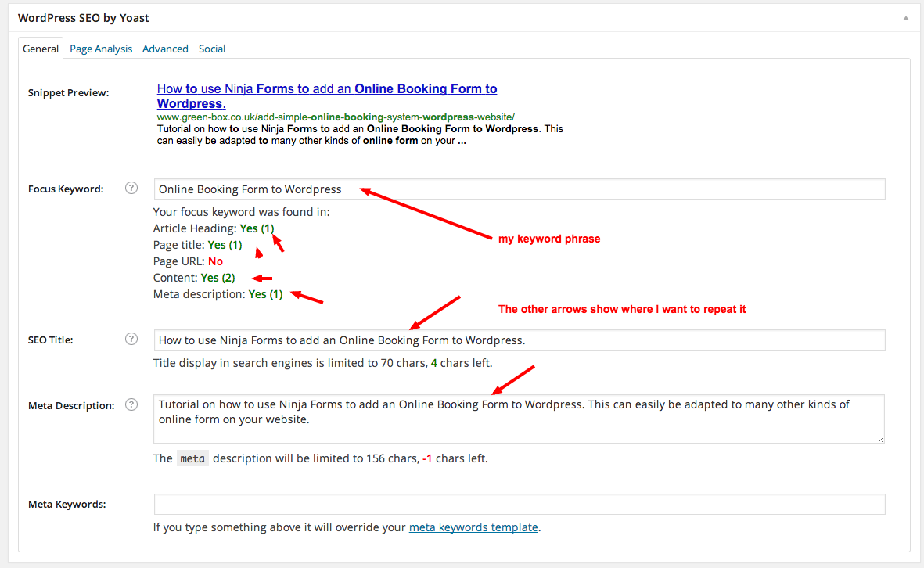Viewport: 924px width, 568px height.
Task: Click the Meta Description resize handle
Action: (x=881, y=439)
